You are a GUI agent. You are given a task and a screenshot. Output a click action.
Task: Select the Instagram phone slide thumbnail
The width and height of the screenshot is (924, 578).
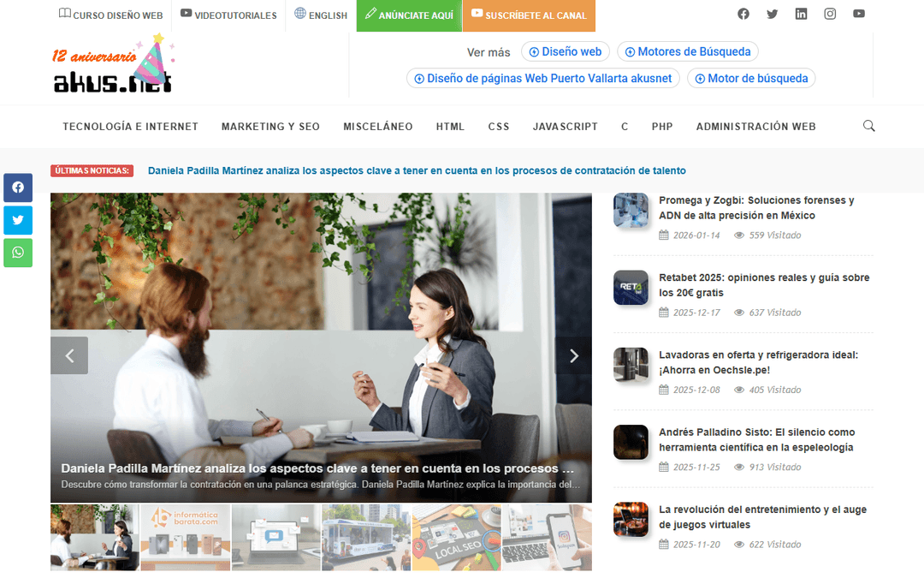(x=547, y=537)
